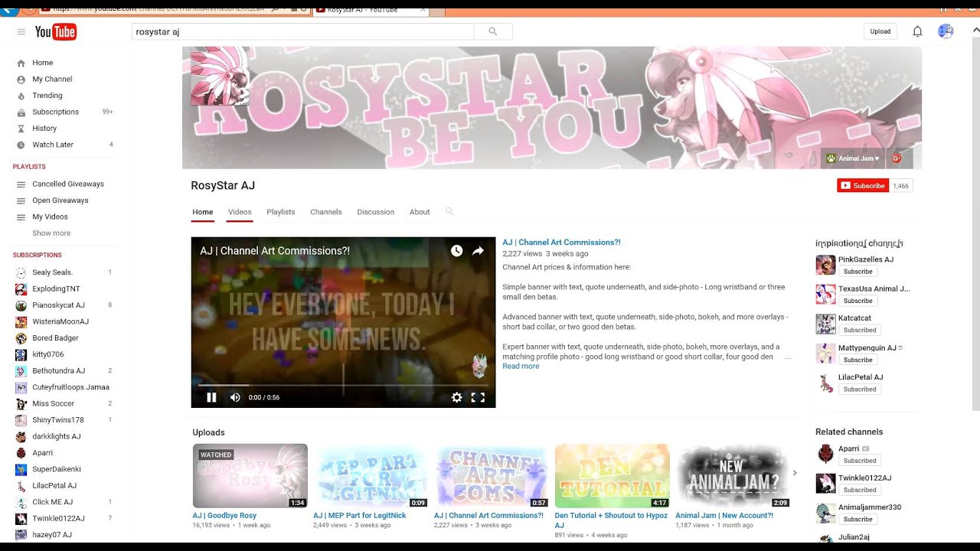The width and height of the screenshot is (980, 551).
Task: Click the search field containing rosystar aj
Action: coord(303,31)
